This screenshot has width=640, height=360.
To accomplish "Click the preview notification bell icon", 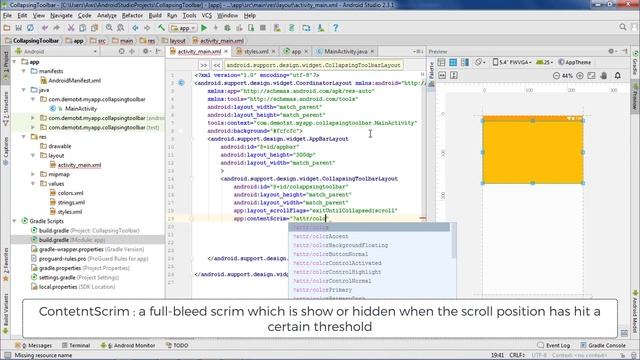I will [618, 76].
